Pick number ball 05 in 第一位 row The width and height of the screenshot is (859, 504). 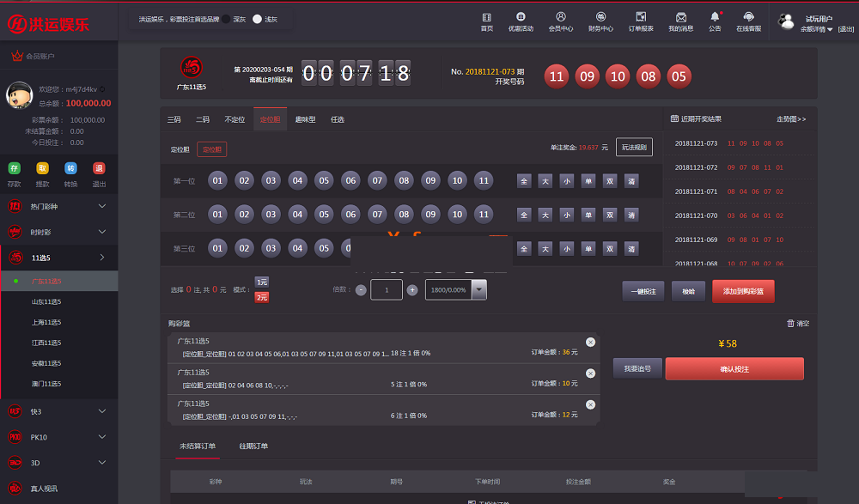click(323, 180)
